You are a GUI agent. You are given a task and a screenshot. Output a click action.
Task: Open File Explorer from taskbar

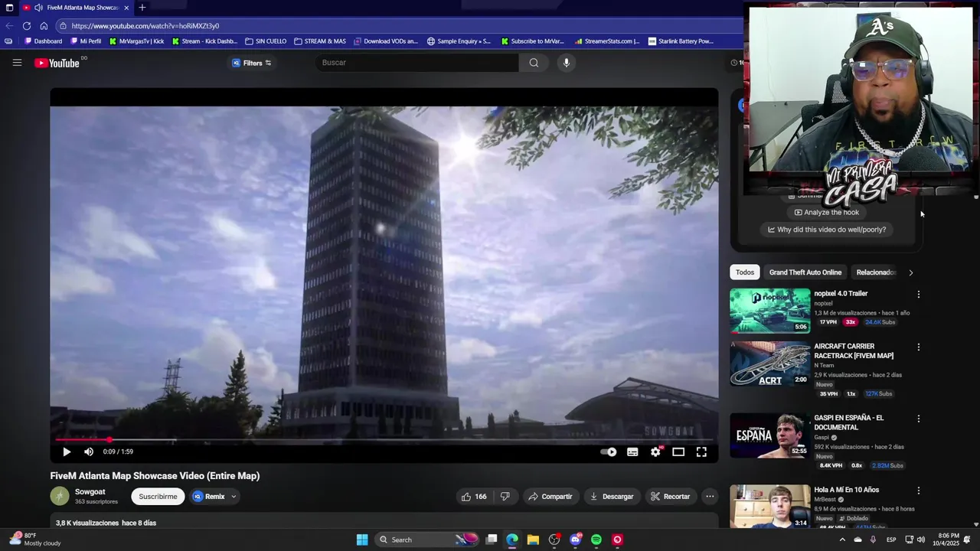(533, 540)
